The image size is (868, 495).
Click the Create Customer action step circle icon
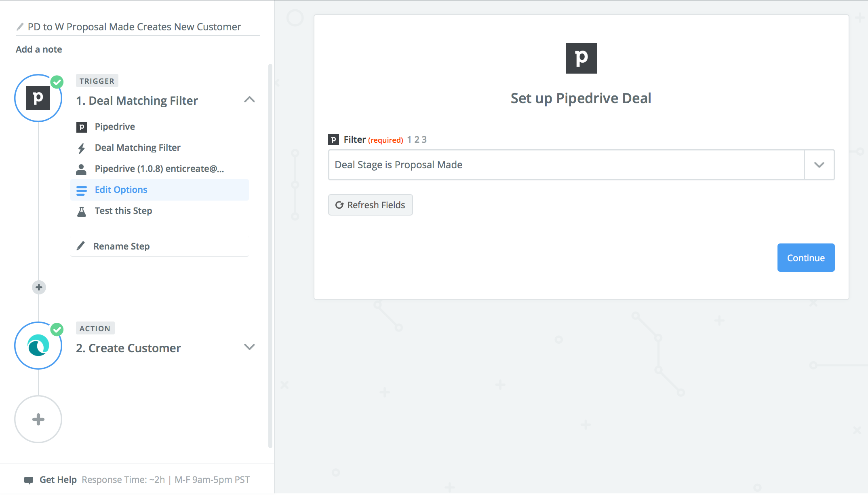[38, 346]
